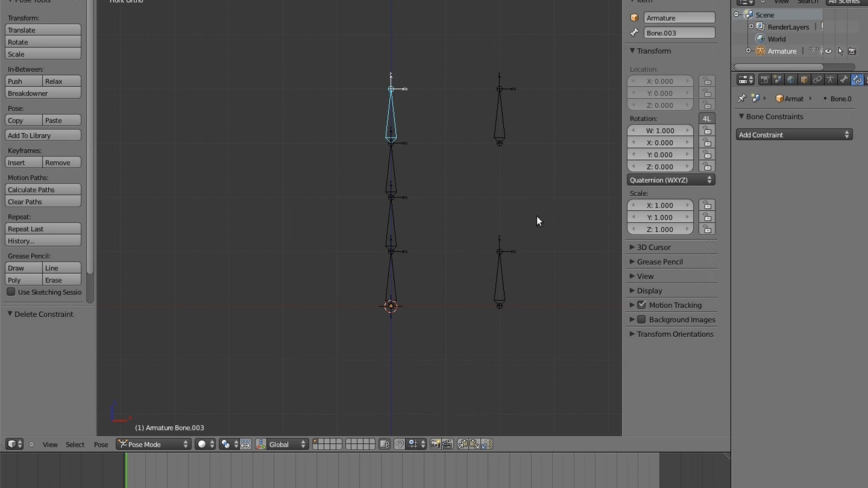Screen dimensions: 868x488
Task: Enable the Background Images checkbox
Action: (642, 319)
